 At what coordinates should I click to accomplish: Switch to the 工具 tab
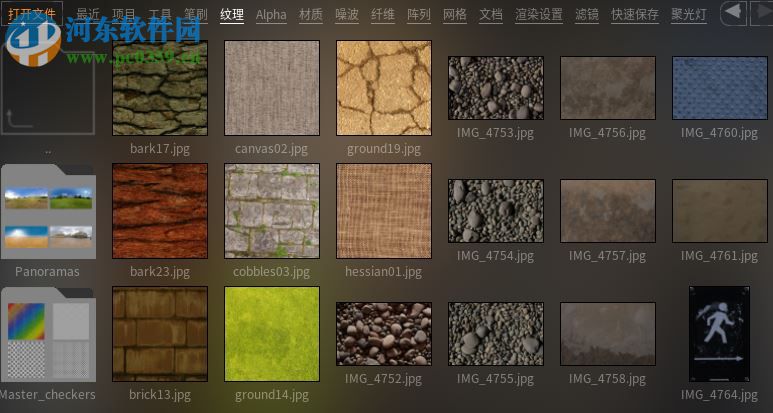coord(160,15)
